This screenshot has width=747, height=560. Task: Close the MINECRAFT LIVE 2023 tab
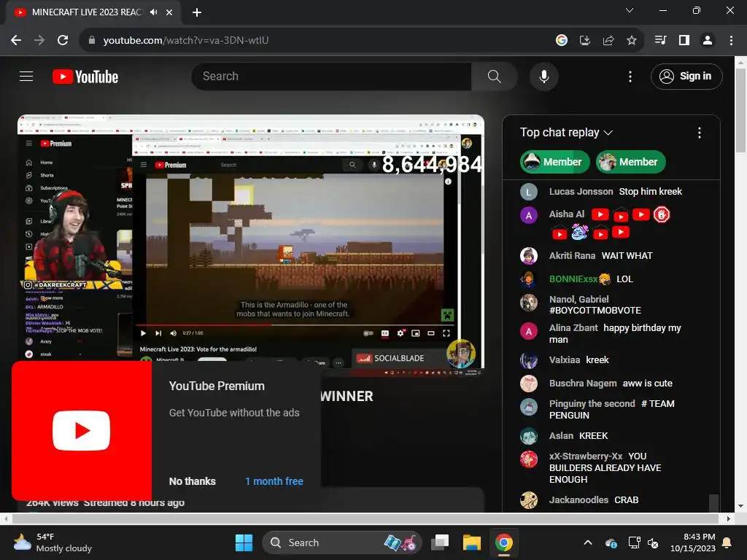click(x=169, y=12)
